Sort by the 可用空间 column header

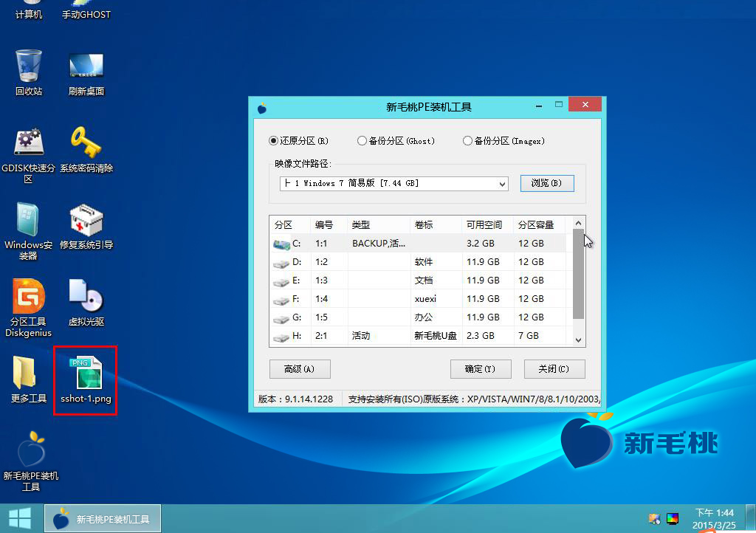click(488, 224)
